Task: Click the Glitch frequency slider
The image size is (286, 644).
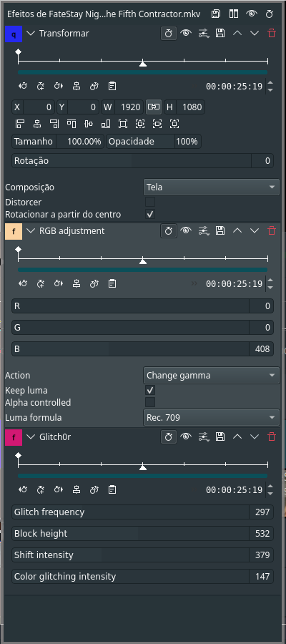Action: point(130,512)
